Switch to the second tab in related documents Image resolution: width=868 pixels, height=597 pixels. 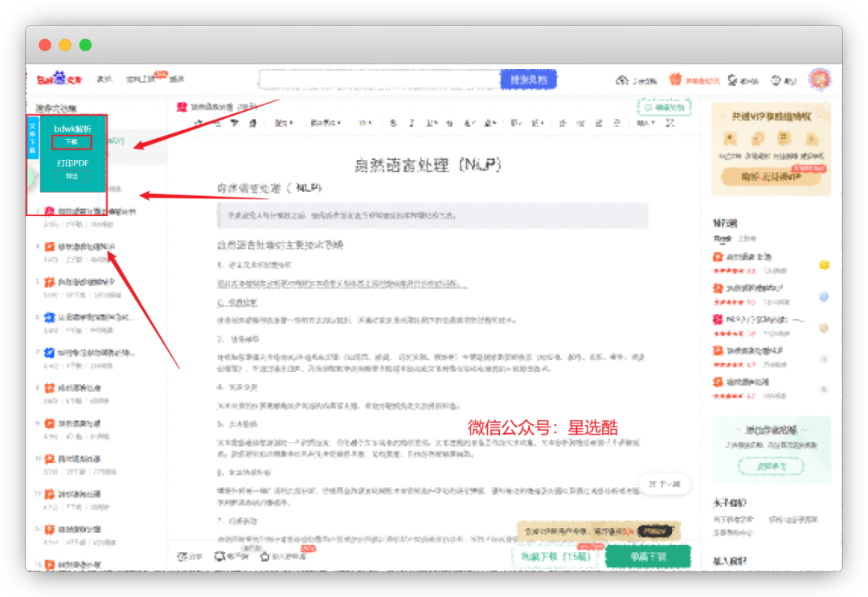coord(747,239)
